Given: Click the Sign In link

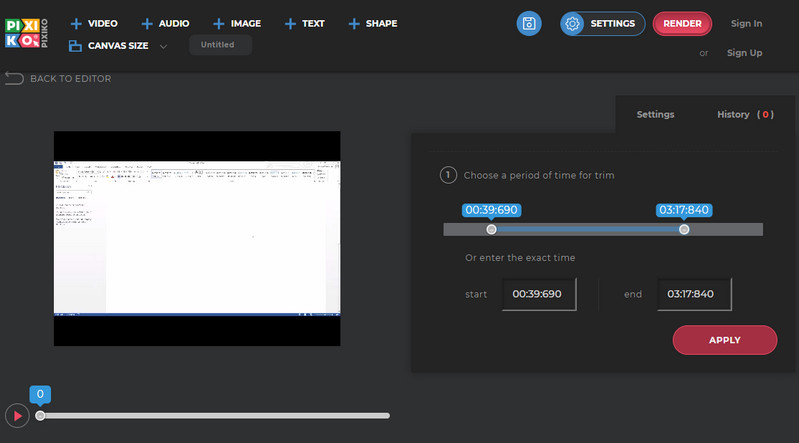Looking at the screenshot, I should pyautogui.click(x=746, y=23).
